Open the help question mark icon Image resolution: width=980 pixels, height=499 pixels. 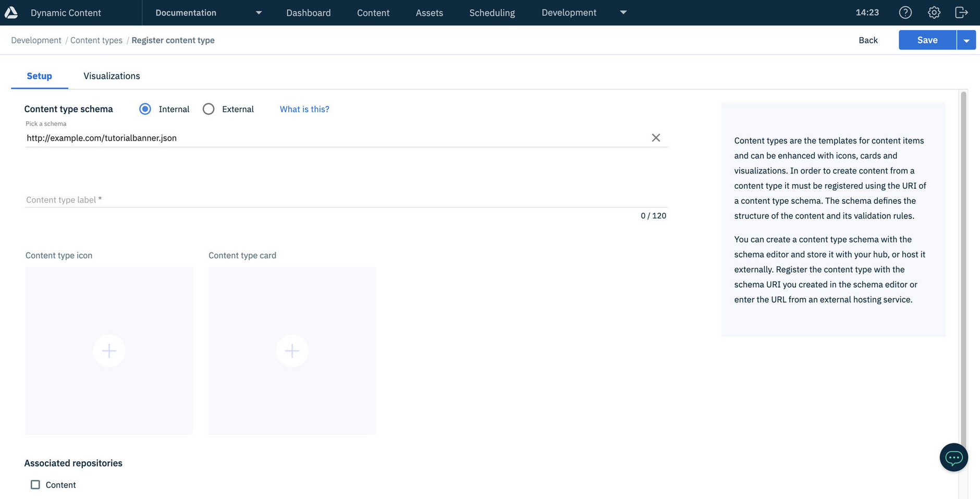[x=905, y=13]
